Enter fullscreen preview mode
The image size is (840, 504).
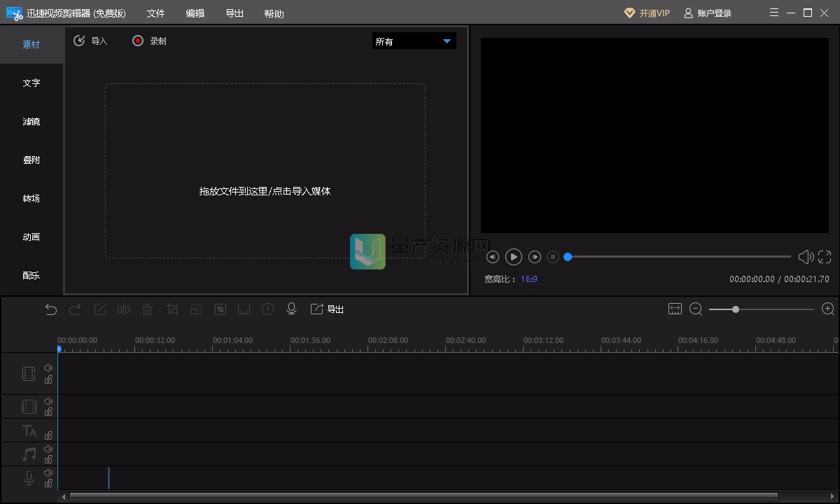[x=825, y=257]
